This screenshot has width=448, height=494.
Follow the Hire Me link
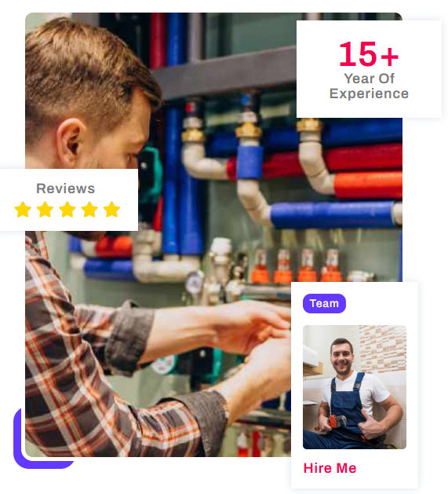click(330, 468)
